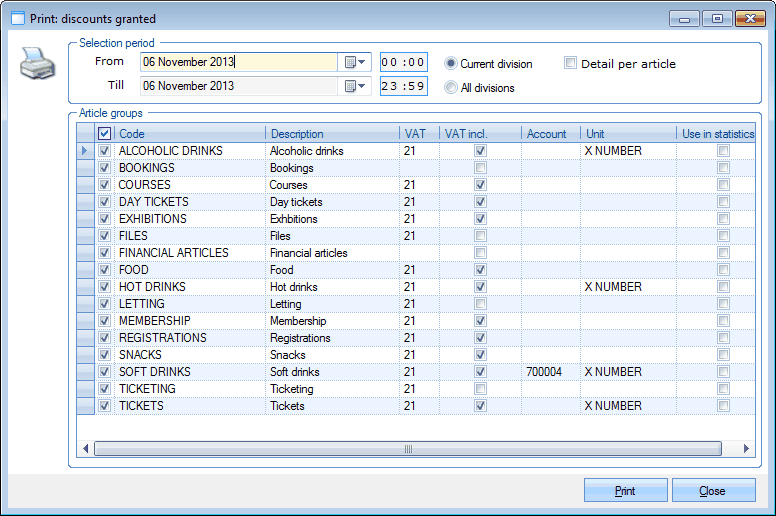The image size is (776, 516).
Task: Click the printer icon
Action: (x=35, y=67)
